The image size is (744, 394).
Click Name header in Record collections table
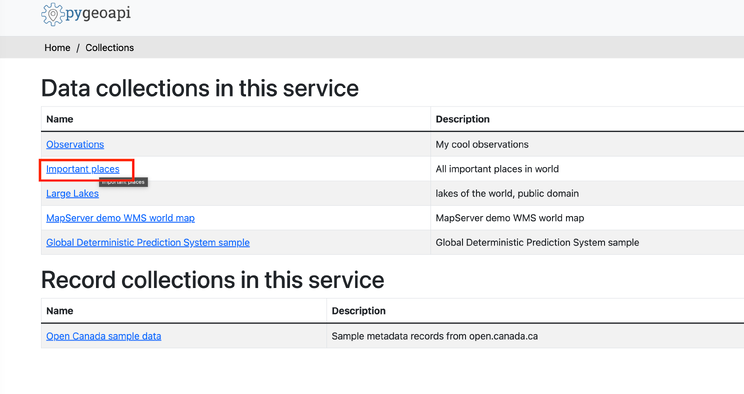pos(60,311)
